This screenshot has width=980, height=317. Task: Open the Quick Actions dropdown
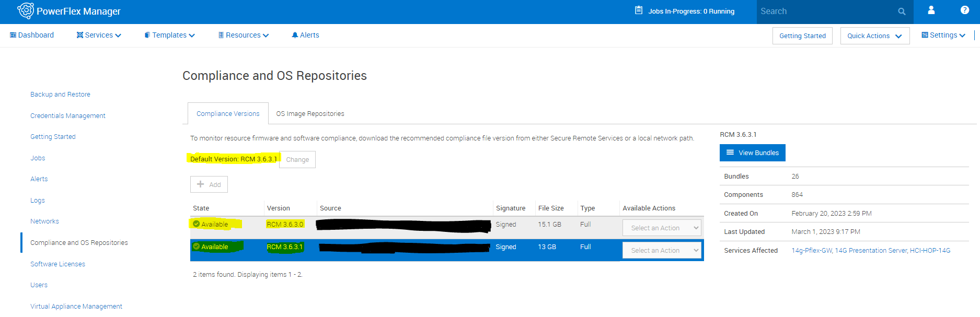(875, 36)
